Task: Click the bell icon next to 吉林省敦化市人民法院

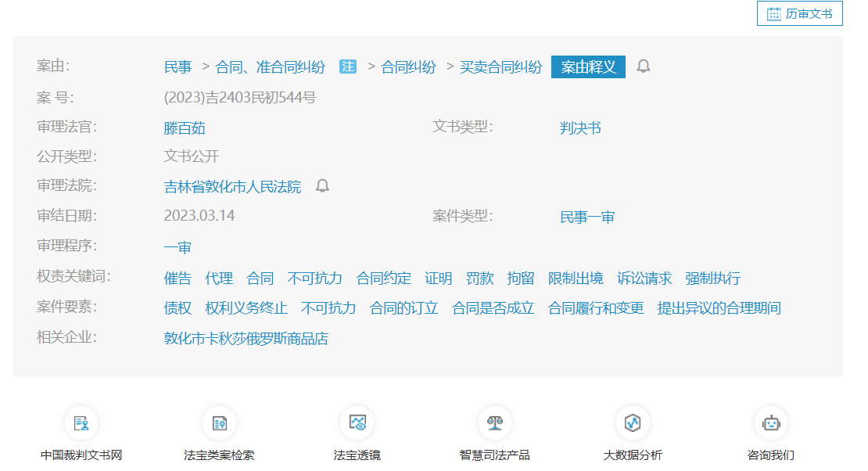Action: pos(322,186)
